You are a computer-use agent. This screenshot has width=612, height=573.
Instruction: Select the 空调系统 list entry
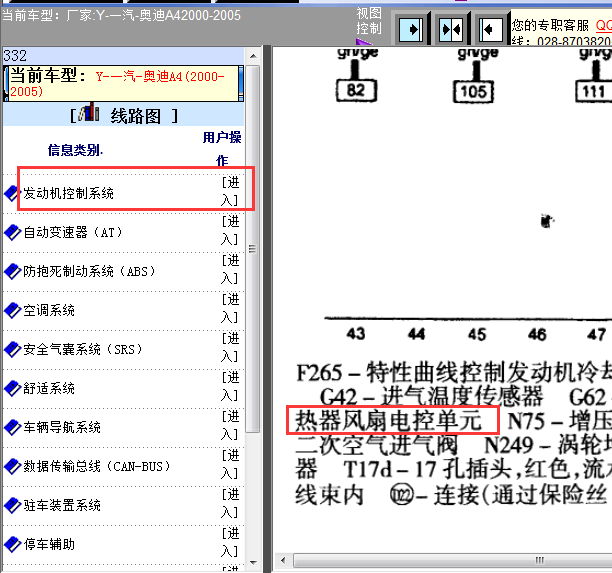[x=49, y=310]
